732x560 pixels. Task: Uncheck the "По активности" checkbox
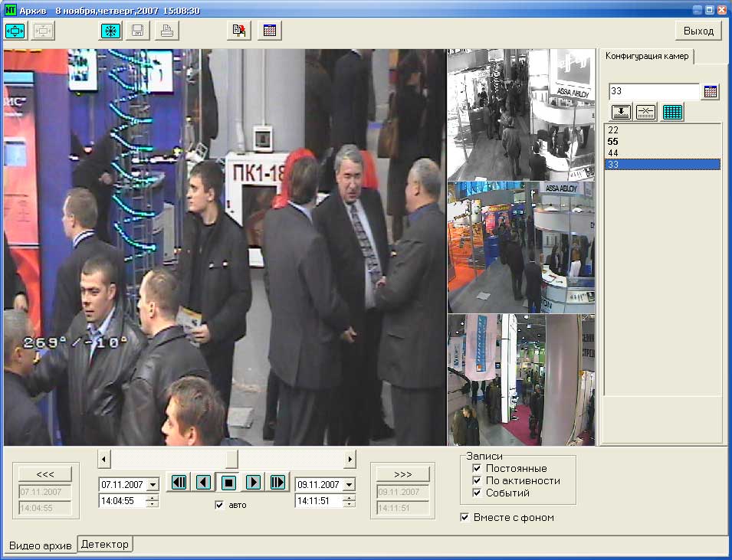[x=477, y=480]
